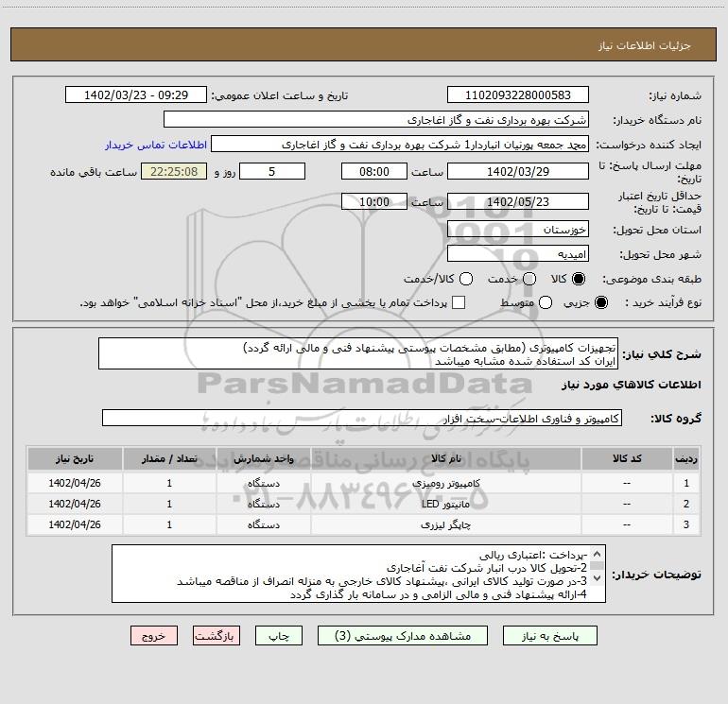Screen dimensions: 728x704
Task: Select the کامپیوتر رومیزی row name
Action: (445, 483)
